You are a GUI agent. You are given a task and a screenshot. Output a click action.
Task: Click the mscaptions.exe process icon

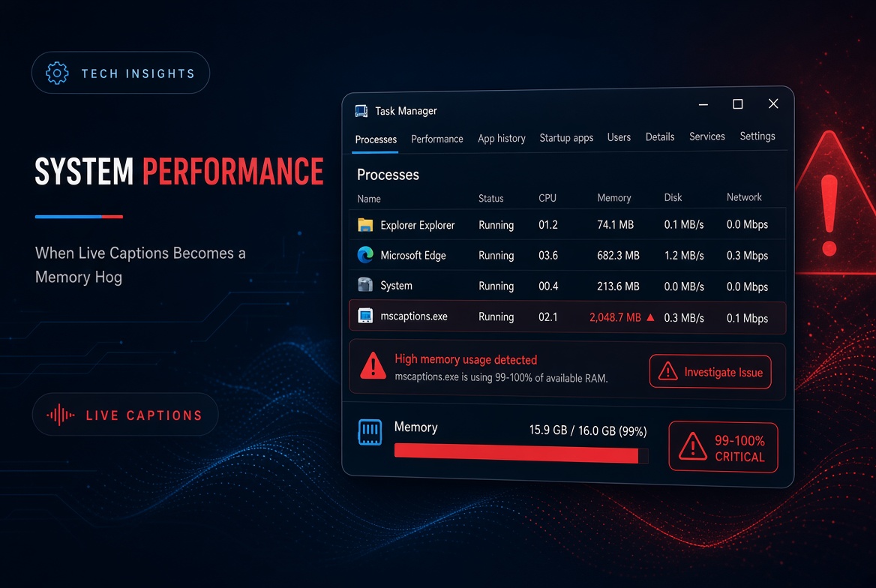tap(365, 316)
